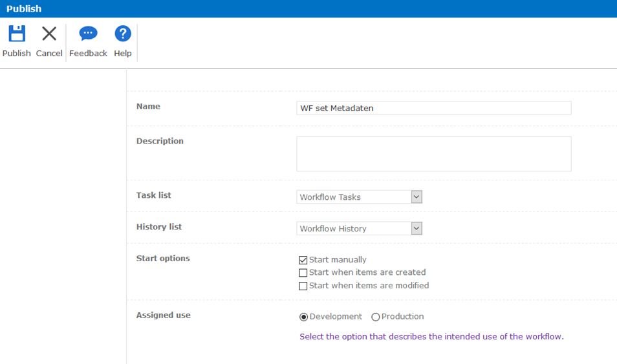
Task: Expand the Task list dropdown arrow
Action: 417,197
